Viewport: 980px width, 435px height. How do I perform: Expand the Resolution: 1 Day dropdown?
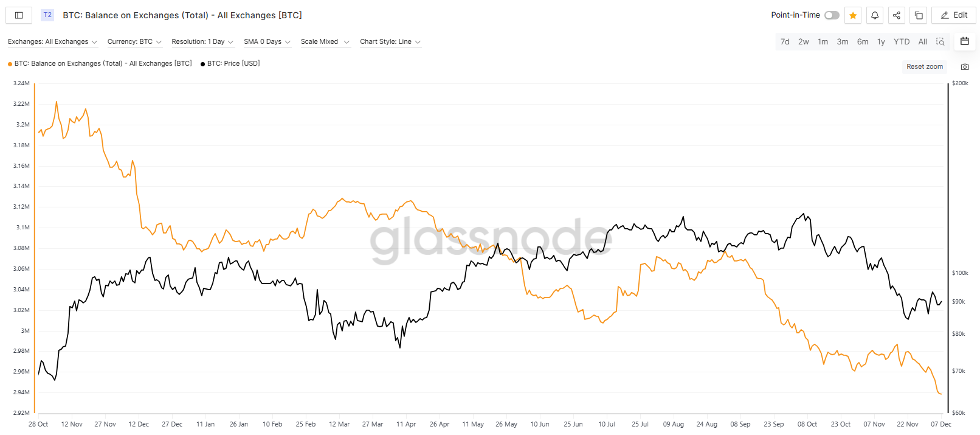click(x=202, y=42)
